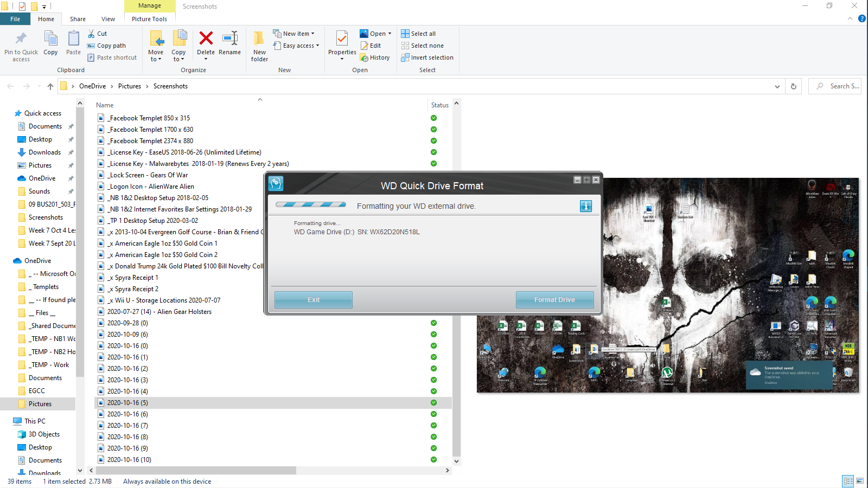Click Copy path in the ribbon
868x488 pixels.
coord(106,46)
